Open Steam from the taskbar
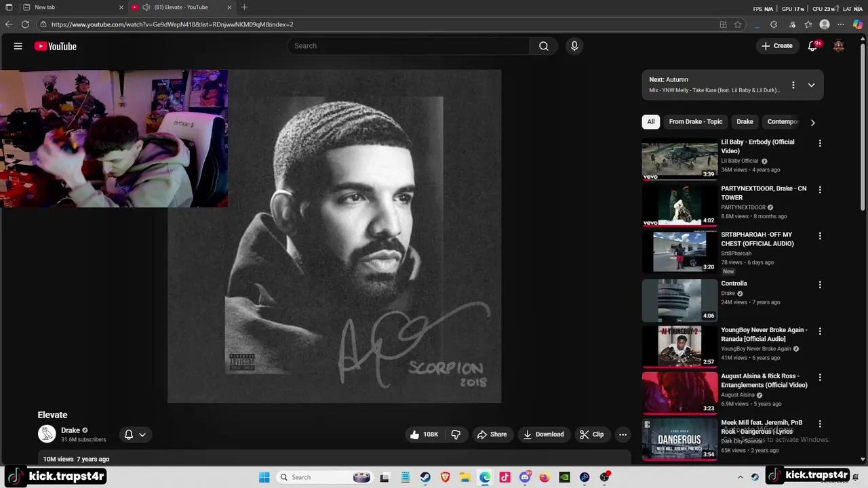 pos(425,477)
